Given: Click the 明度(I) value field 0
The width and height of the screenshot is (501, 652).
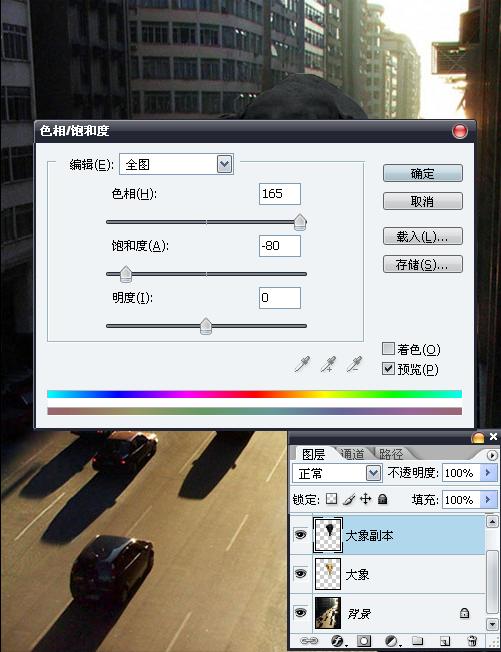Looking at the screenshot, I should pyautogui.click(x=280, y=298).
